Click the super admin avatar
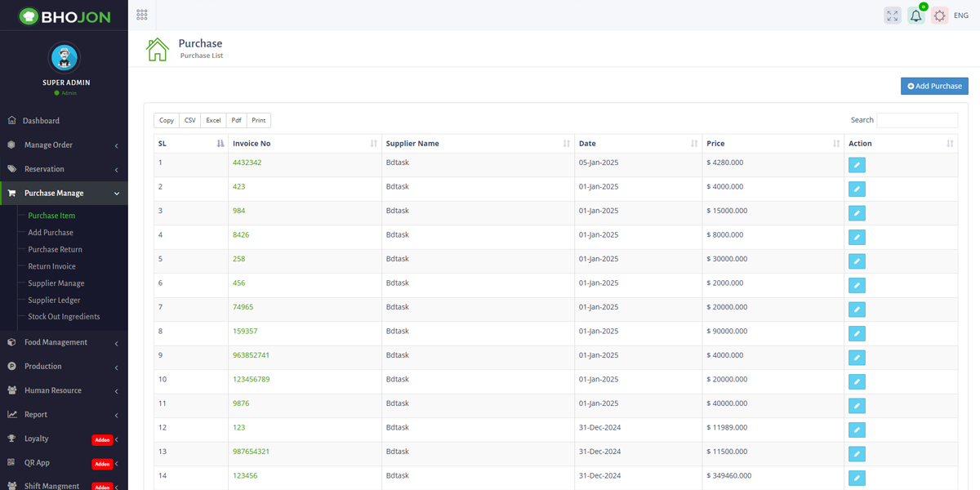The height and width of the screenshot is (490, 980). pyautogui.click(x=65, y=57)
